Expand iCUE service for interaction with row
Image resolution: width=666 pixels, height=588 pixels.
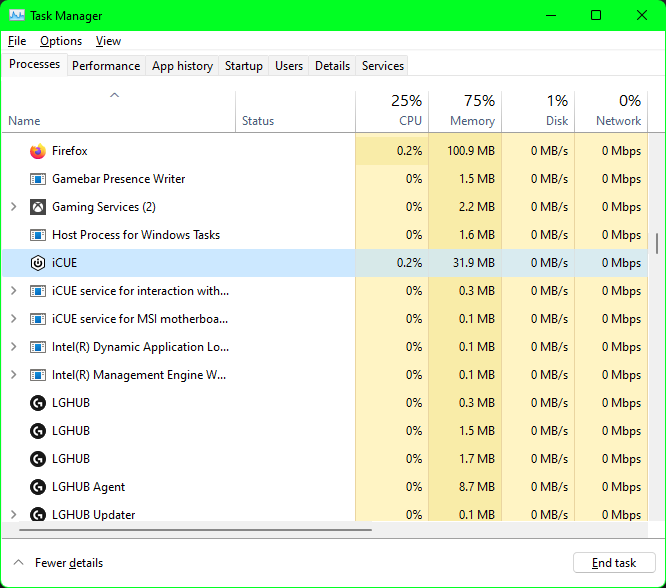pyautogui.click(x=14, y=291)
